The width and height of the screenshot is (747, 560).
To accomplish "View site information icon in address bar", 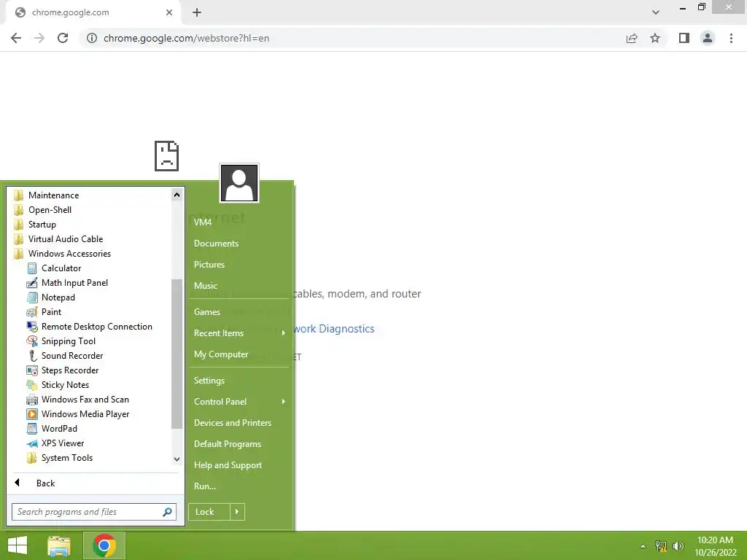I will coord(92,38).
